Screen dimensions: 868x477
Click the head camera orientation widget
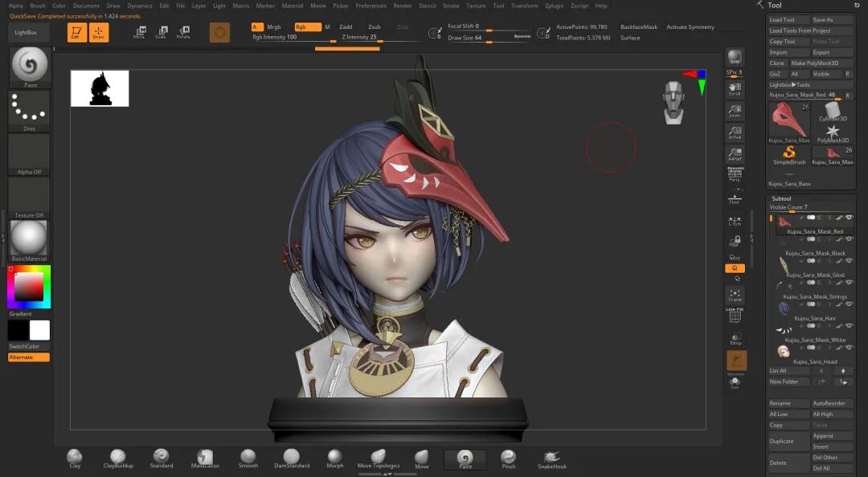pos(674,102)
